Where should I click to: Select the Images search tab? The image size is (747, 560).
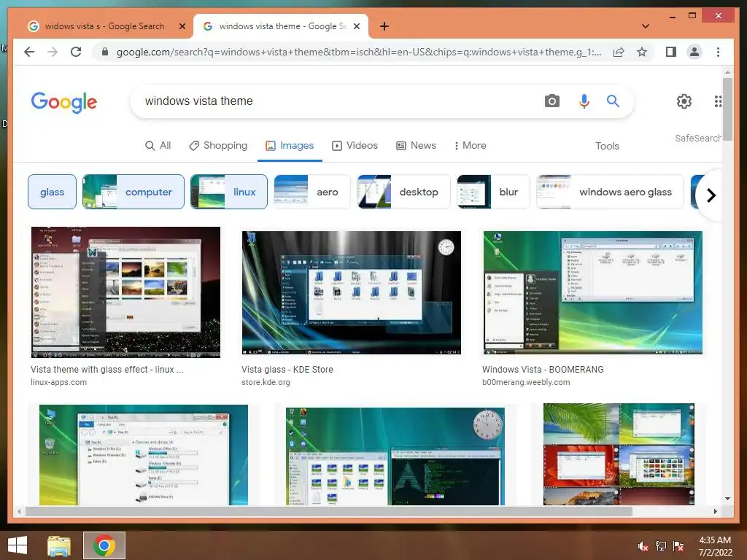(x=290, y=145)
